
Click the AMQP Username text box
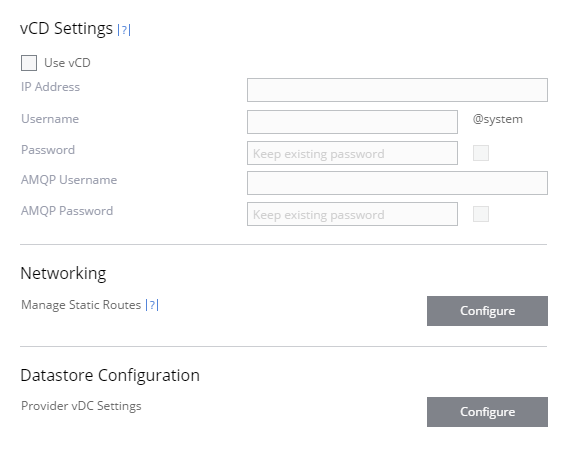tap(397, 183)
